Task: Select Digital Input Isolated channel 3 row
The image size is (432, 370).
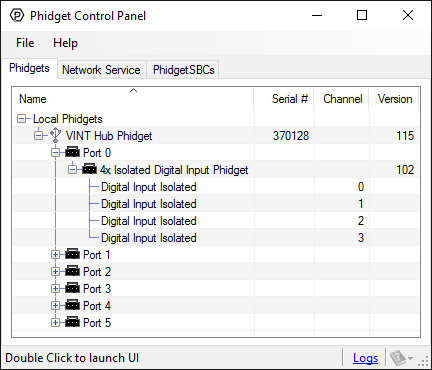Action: click(x=216, y=238)
